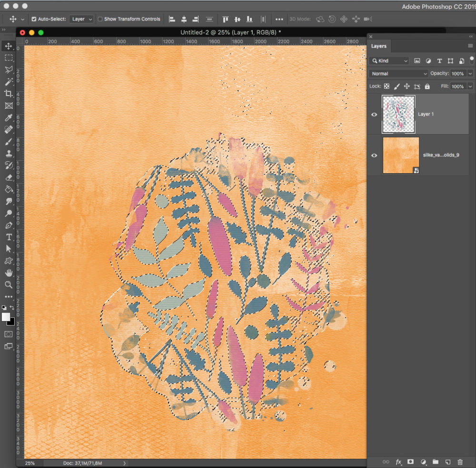Select the Rectangular Marquee tool
This screenshot has width=476, height=468.
click(x=9, y=58)
